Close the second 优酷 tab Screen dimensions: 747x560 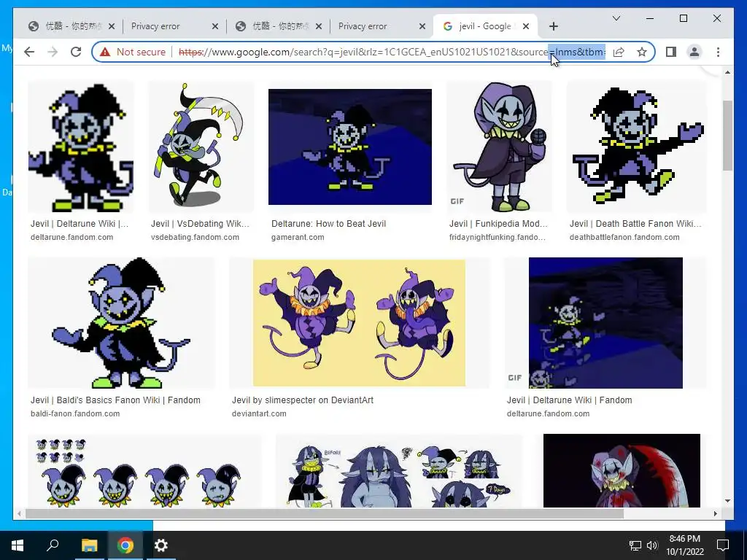tap(319, 26)
